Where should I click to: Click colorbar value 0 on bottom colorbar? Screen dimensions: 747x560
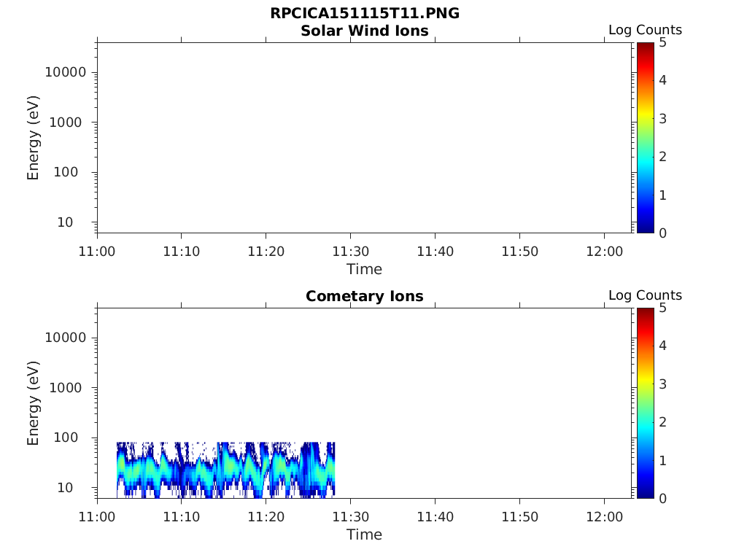tap(662, 499)
